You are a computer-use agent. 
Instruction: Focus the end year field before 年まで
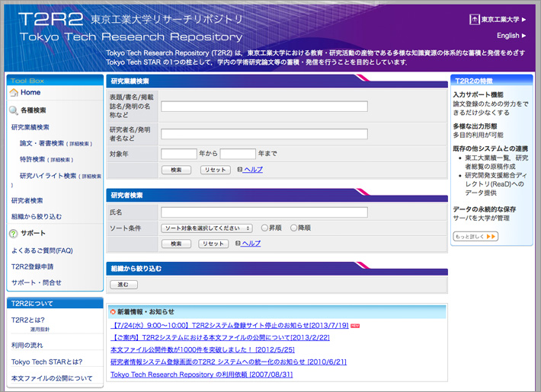[238, 154]
